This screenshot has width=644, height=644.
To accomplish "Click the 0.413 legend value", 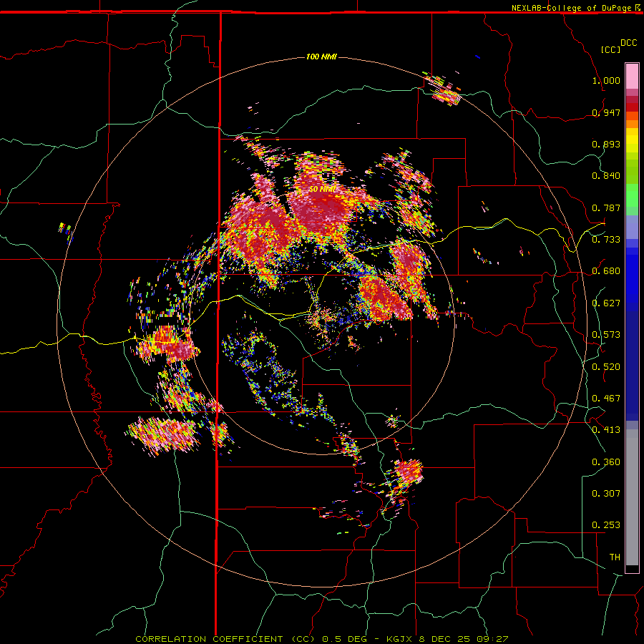I will pyautogui.click(x=606, y=429).
